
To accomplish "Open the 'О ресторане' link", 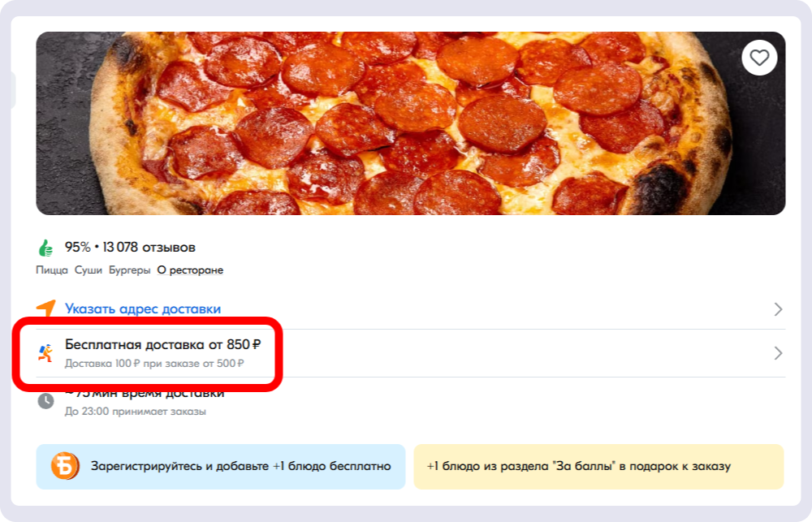I will click(190, 270).
